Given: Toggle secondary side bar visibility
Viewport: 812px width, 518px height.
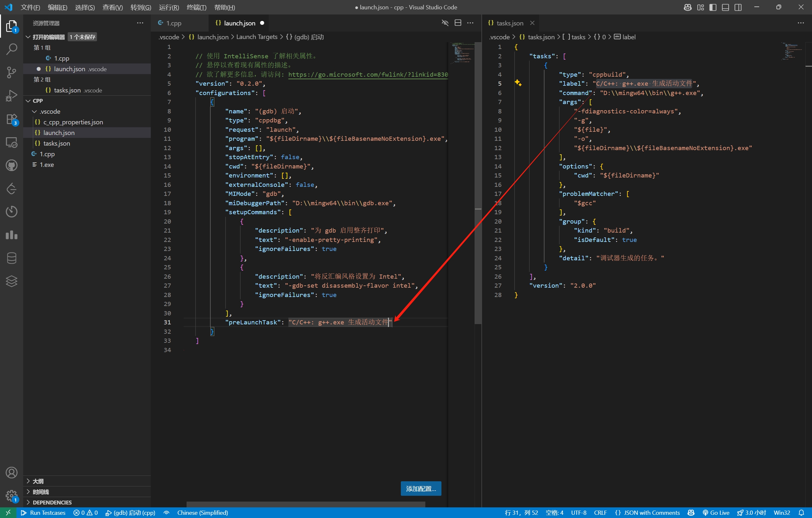Looking at the screenshot, I should coord(738,7).
